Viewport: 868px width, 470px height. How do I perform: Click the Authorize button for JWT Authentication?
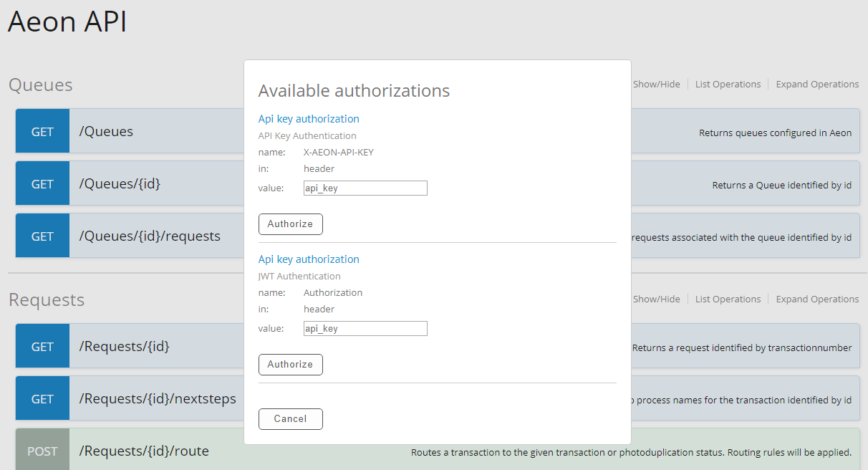[x=290, y=364]
